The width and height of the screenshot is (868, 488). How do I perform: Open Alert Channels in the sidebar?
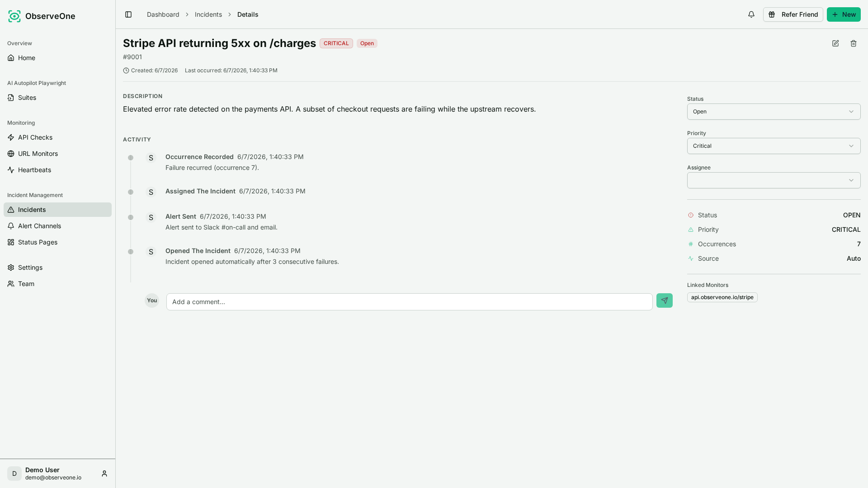pos(57,226)
